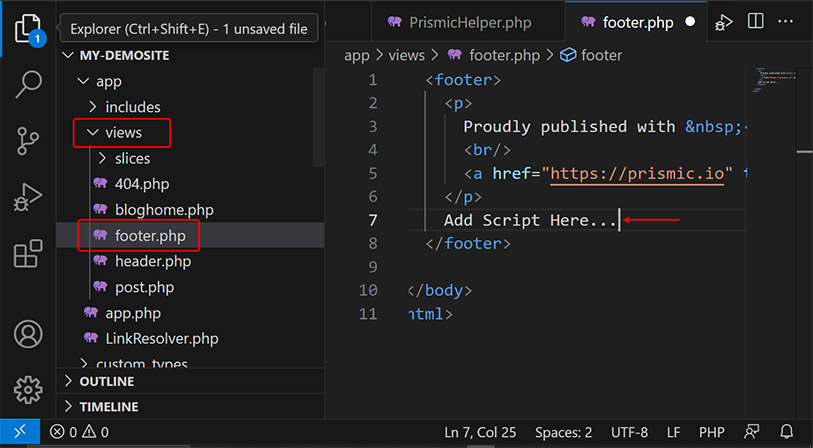The image size is (813, 448).
Task: Show errors and warnings in status bar
Action: [79, 432]
